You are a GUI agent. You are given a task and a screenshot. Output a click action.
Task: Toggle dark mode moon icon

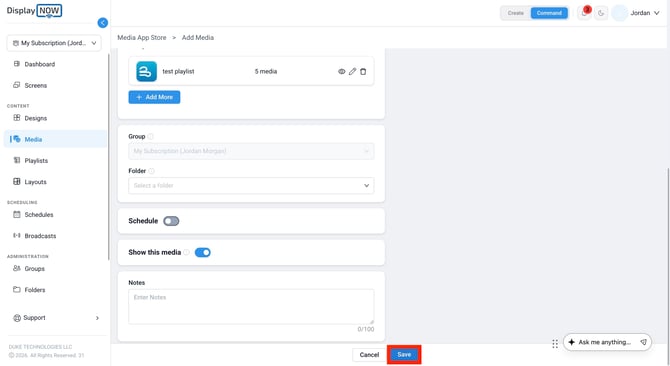click(x=601, y=13)
